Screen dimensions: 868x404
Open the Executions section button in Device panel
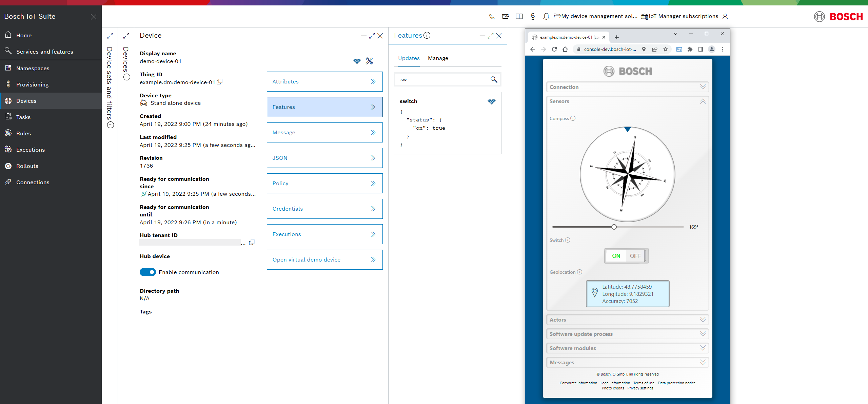[x=324, y=234]
